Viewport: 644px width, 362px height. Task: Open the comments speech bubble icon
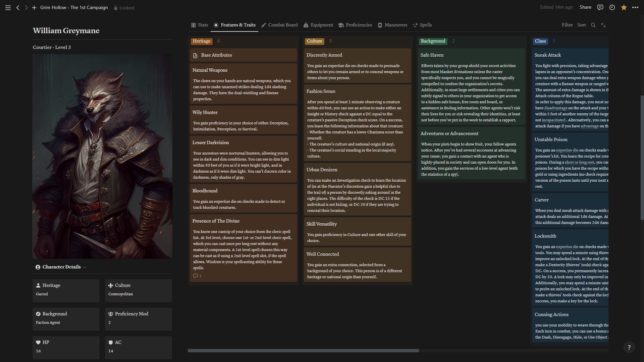[600, 7]
